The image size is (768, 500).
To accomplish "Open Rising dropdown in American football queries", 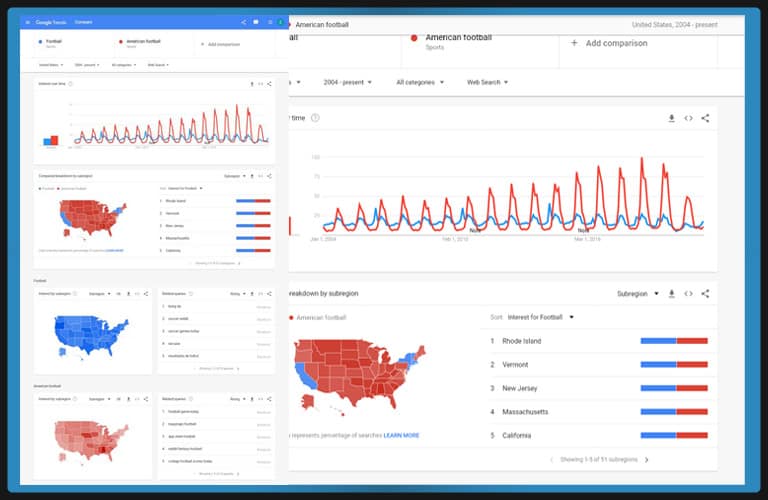I will (238, 399).
